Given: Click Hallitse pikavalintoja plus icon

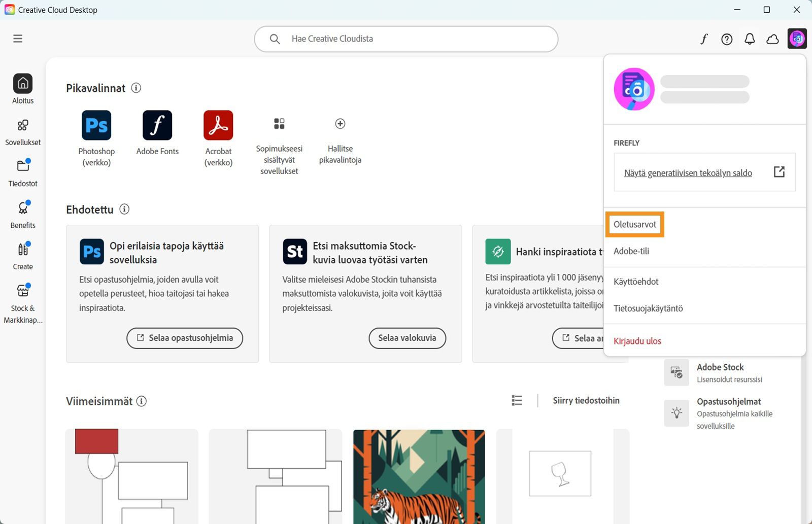Looking at the screenshot, I should pyautogui.click(x=340, y=124).
